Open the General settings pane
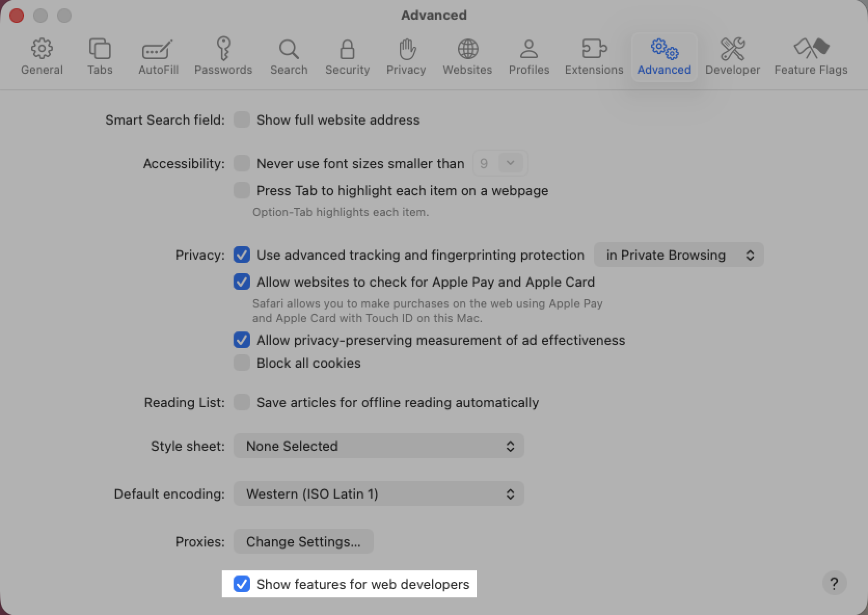 (42, 57)
